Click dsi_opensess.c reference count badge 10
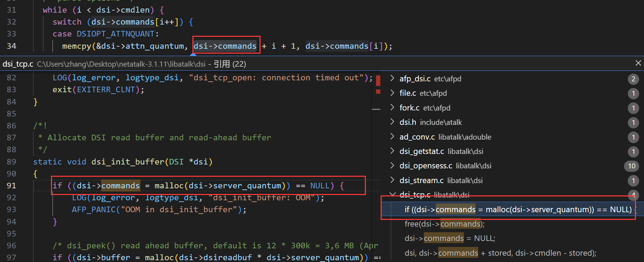This screenshot has width=644, height=262. [x=631, y=166]
